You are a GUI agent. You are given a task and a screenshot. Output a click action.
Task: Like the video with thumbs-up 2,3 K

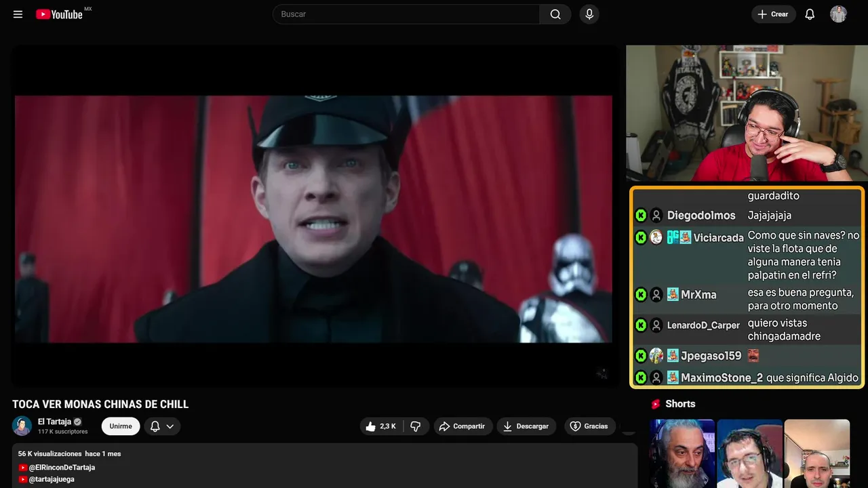380,426
